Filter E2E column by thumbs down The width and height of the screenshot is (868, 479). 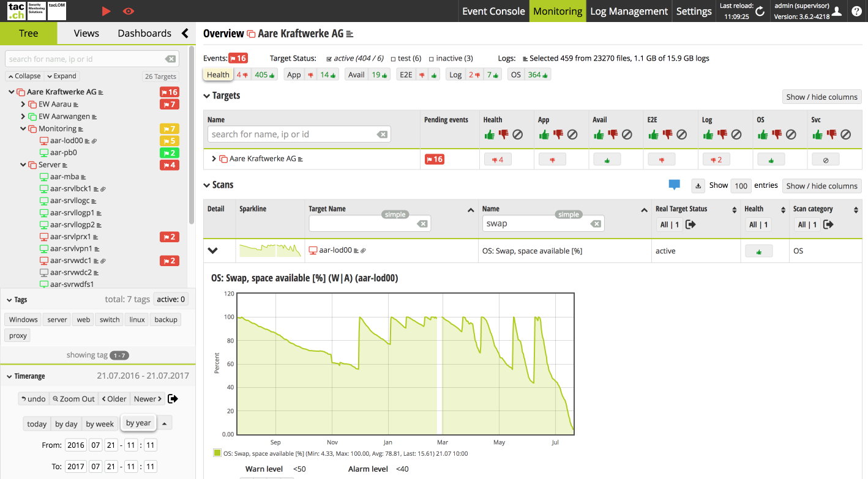(x=667, y=134)
